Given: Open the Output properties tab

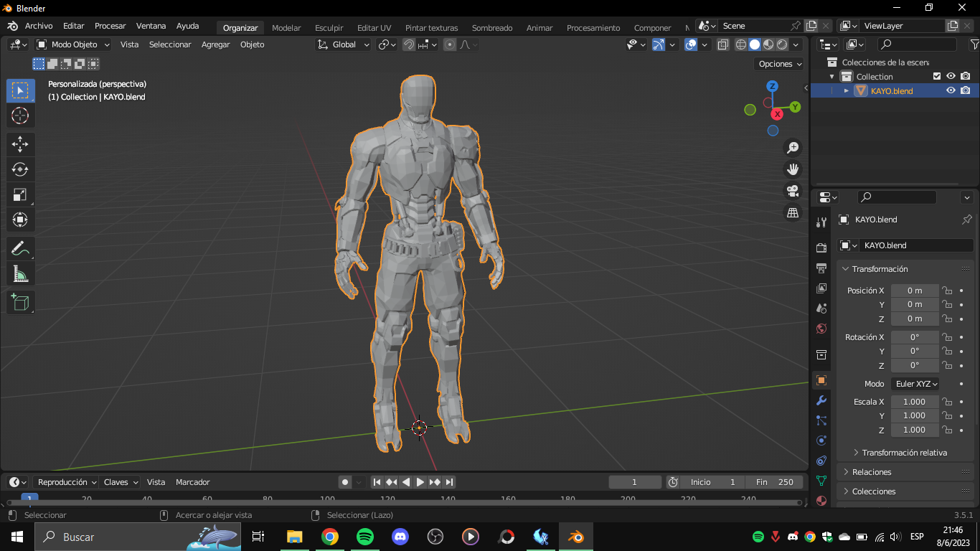Looking at the screenshot, I should [821, 268].
